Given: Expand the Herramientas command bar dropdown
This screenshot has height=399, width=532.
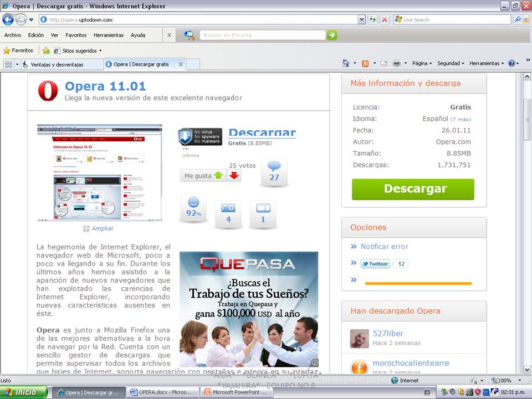Looking at the screenshot, I should click(503, 63).
